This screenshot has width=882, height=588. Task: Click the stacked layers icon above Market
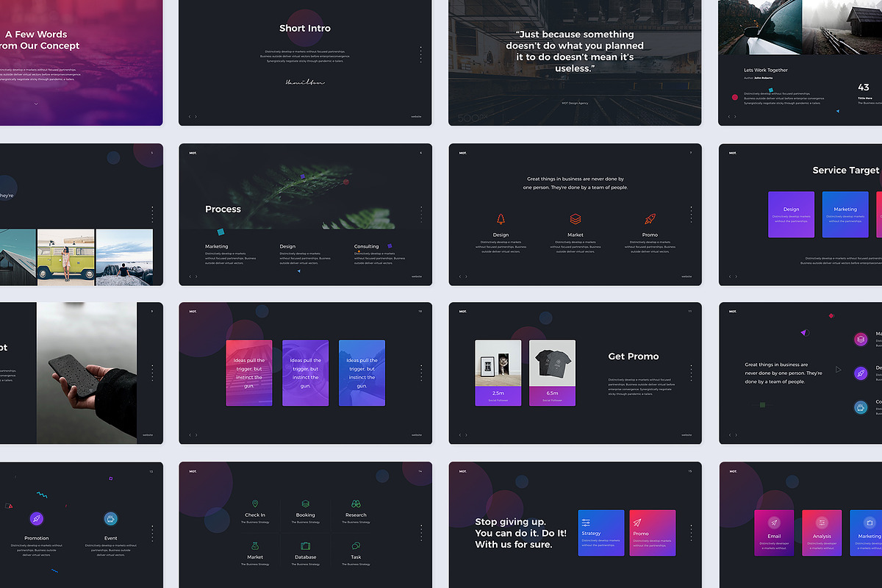click(576, 219)
